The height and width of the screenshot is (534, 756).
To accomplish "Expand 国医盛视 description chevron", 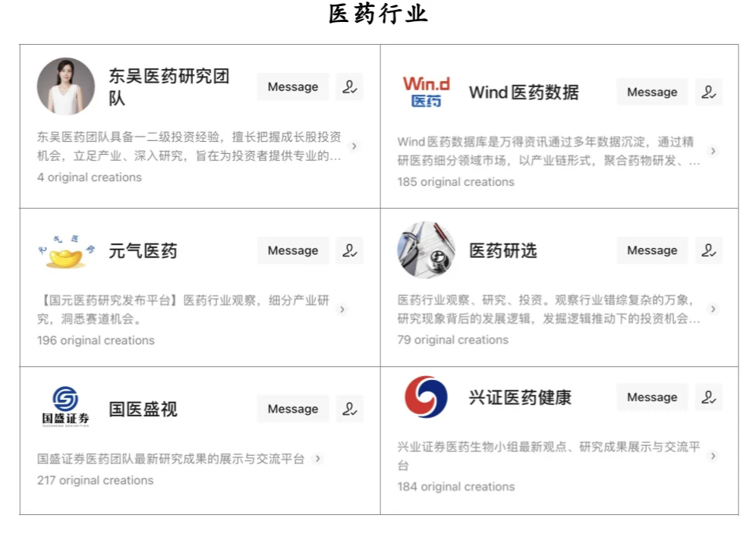I will (x=318, y=458).
